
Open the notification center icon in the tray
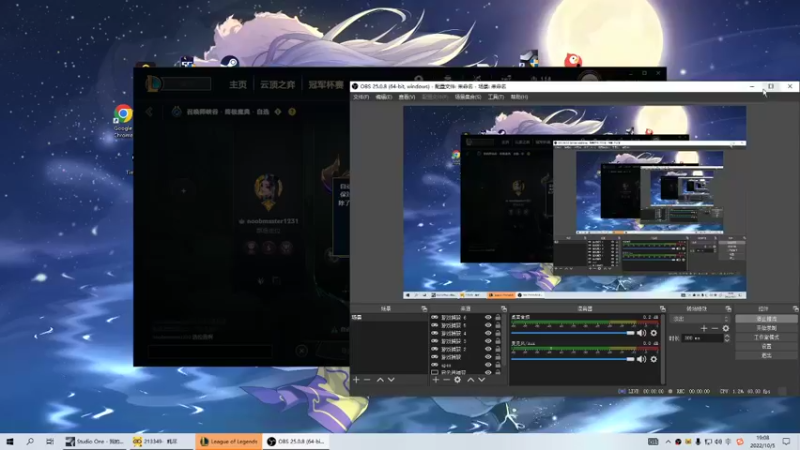pyautogui.click(x=786, y=441)
